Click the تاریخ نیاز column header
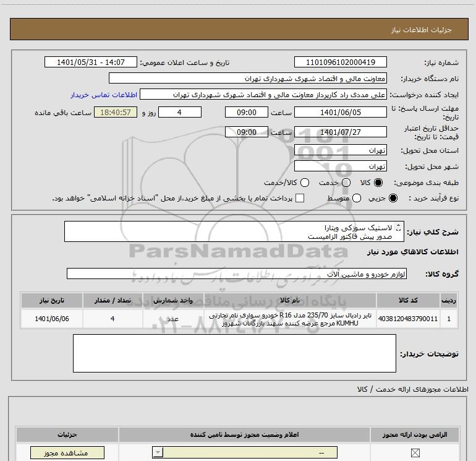The image size is (476, 461). (51, 300)
